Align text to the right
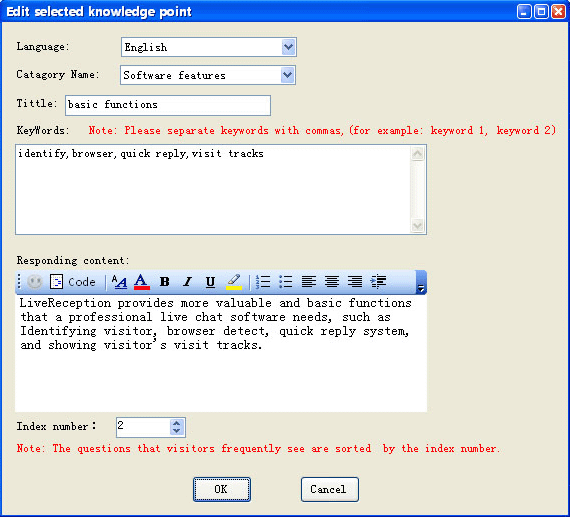The image size is (570, 517). tap(355, 282)
